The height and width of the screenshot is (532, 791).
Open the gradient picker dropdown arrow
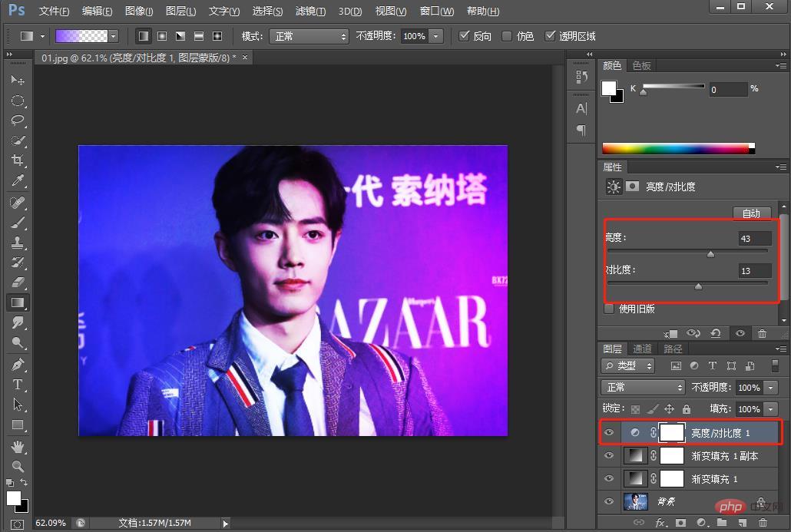pos(114,36)
